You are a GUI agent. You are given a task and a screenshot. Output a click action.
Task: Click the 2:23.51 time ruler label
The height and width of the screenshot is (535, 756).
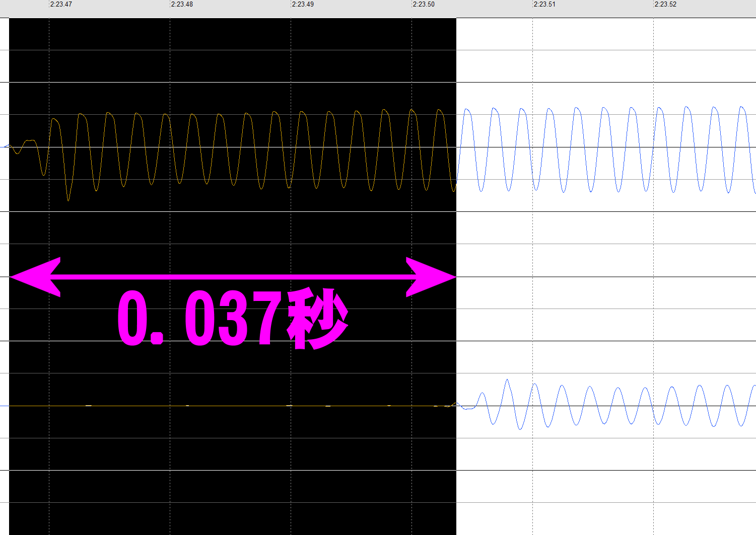(544, 4)
